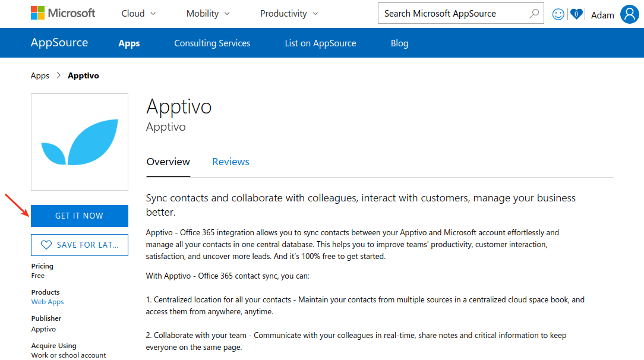Open saved items heart icon
The image size is (644, 360).
point(576,14)
